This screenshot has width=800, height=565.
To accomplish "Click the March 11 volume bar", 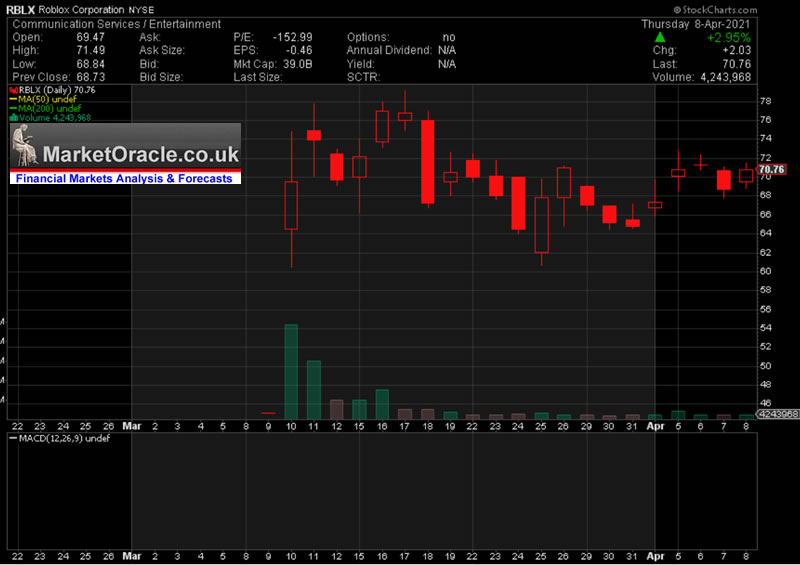I will pyautogui.click(x=314, y=390).
